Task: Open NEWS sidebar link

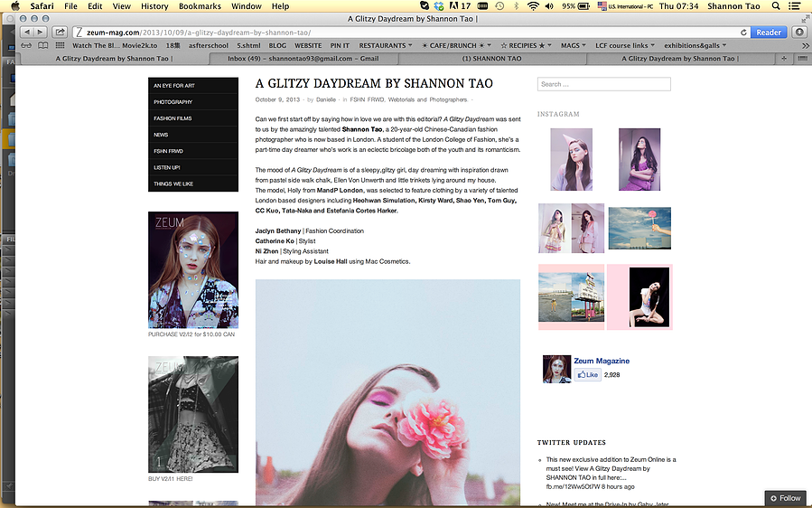Action: tap(193, 135)
